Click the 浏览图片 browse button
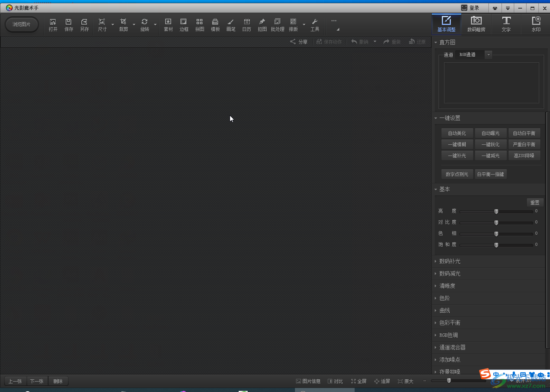 (22, 25)
